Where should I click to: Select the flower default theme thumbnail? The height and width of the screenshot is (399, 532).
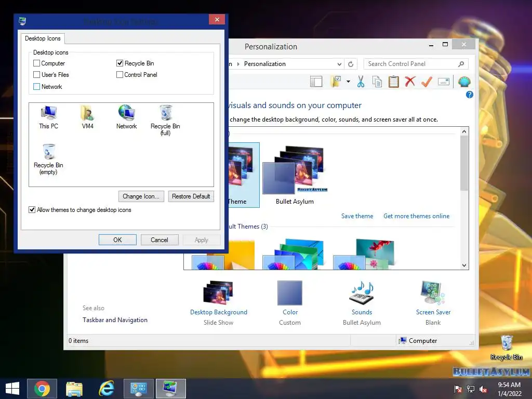364,254
